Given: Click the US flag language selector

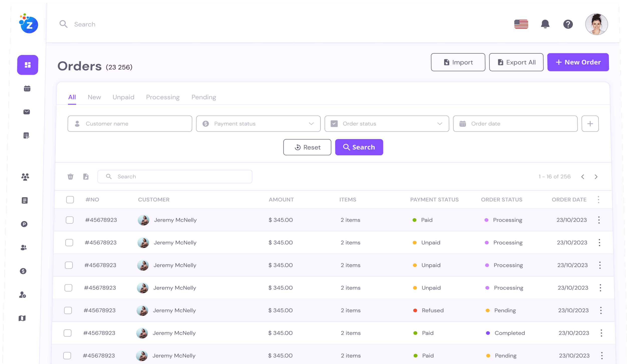Looking at the screenshot, I should [x=521, y=24].
